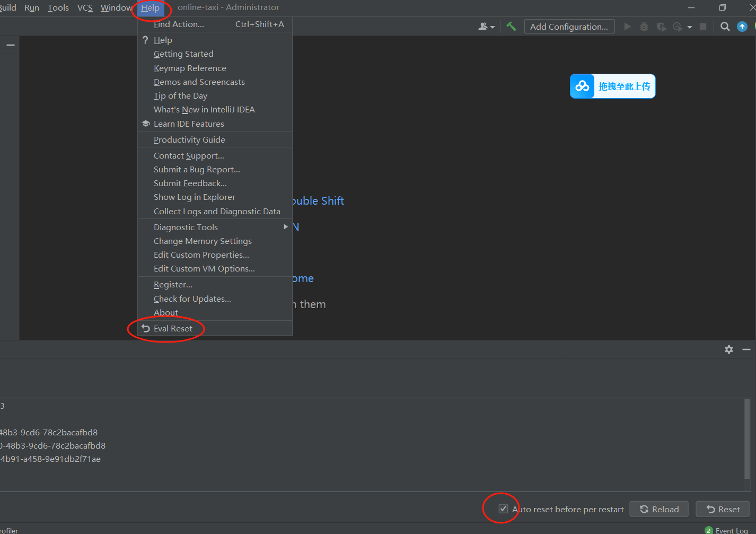
Task: Open the VCS menu
Action: click(x=85, y=7)
